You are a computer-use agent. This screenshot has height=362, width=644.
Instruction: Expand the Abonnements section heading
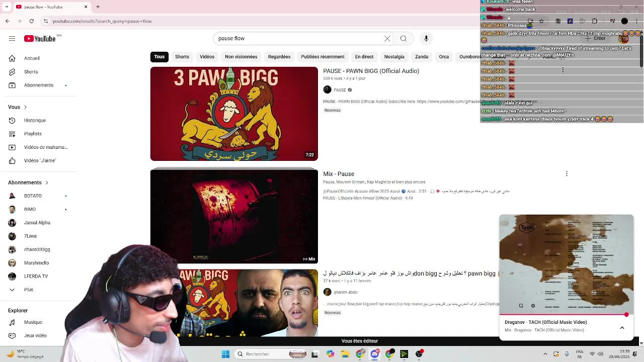28,183
